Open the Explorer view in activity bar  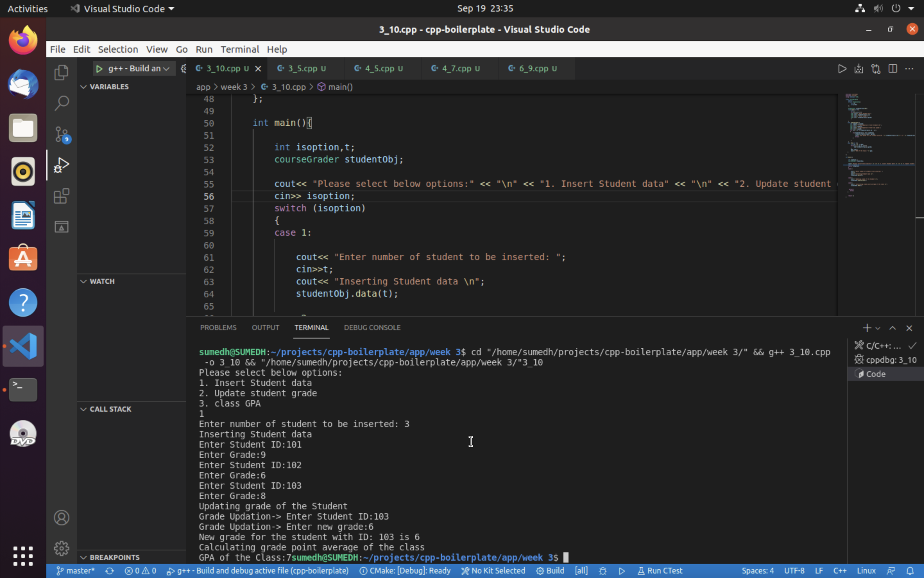tap(62, 72)
